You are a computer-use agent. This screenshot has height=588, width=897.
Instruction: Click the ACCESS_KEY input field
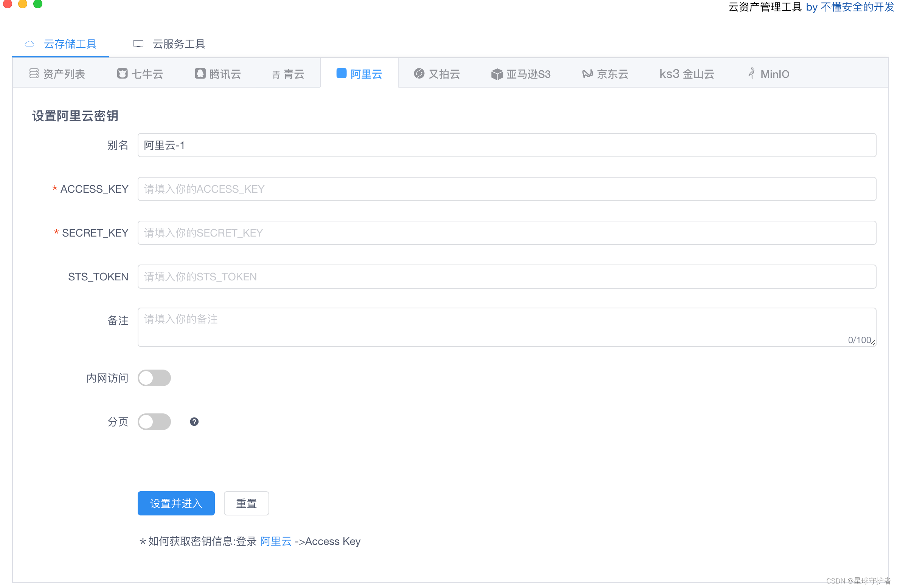pyautogui.click(x=507, y=189)
